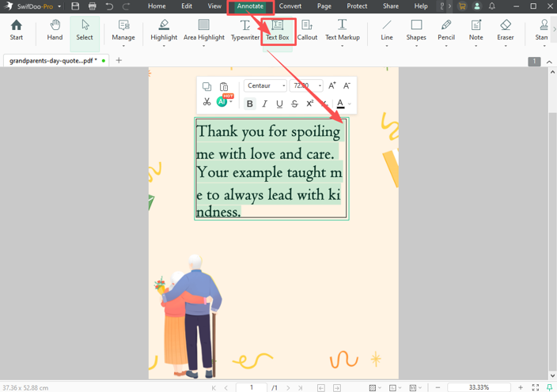Viewport: 557px width, 392px height.
Task: Select the Text Box annotation tool
Action: click(277, 30)
